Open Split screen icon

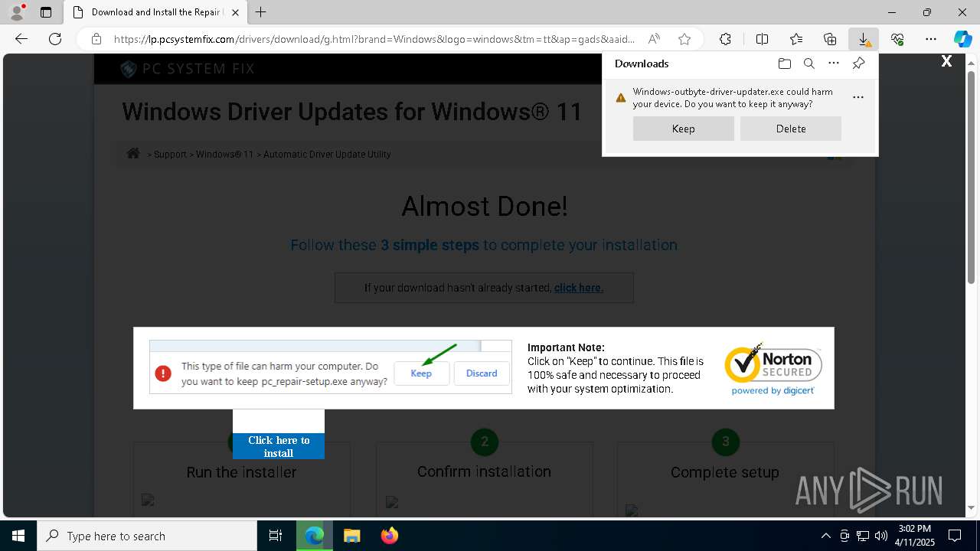762,39
